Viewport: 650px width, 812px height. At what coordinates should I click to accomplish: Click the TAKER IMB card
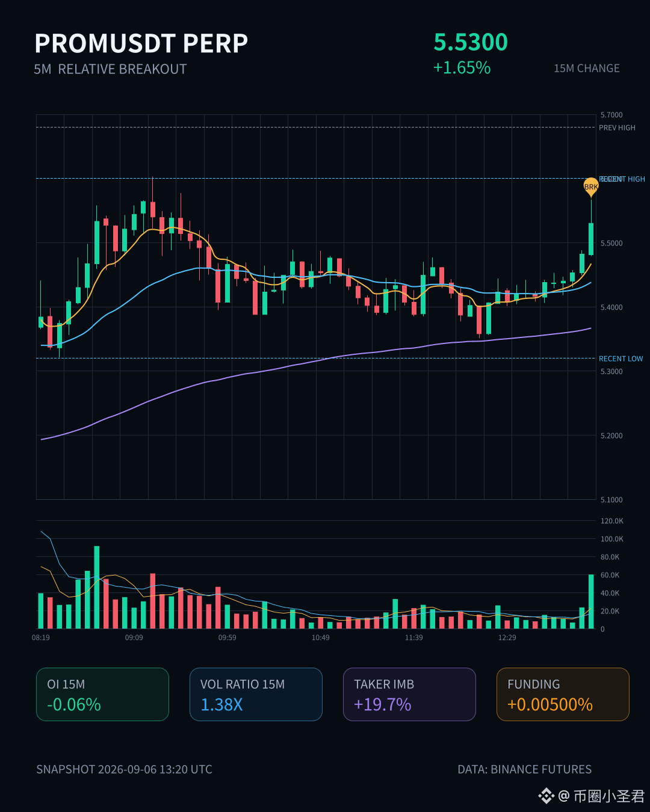[x=409, y=694]
